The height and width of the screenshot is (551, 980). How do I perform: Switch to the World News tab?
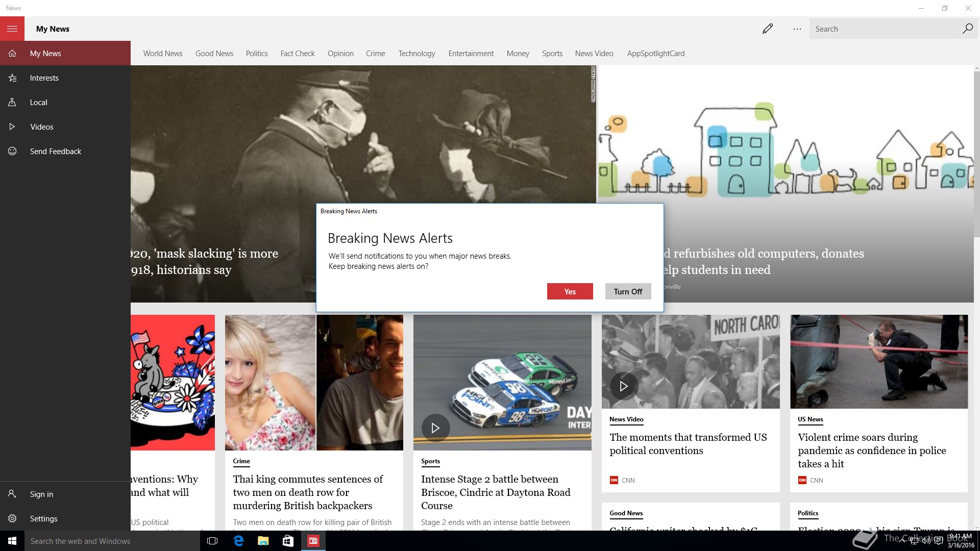tap(163, 54)
